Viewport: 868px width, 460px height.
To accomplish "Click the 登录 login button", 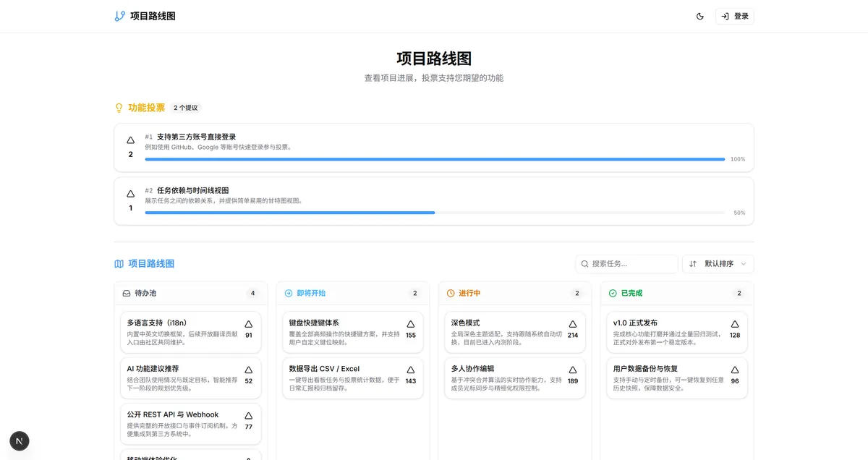I will (734, 16).
